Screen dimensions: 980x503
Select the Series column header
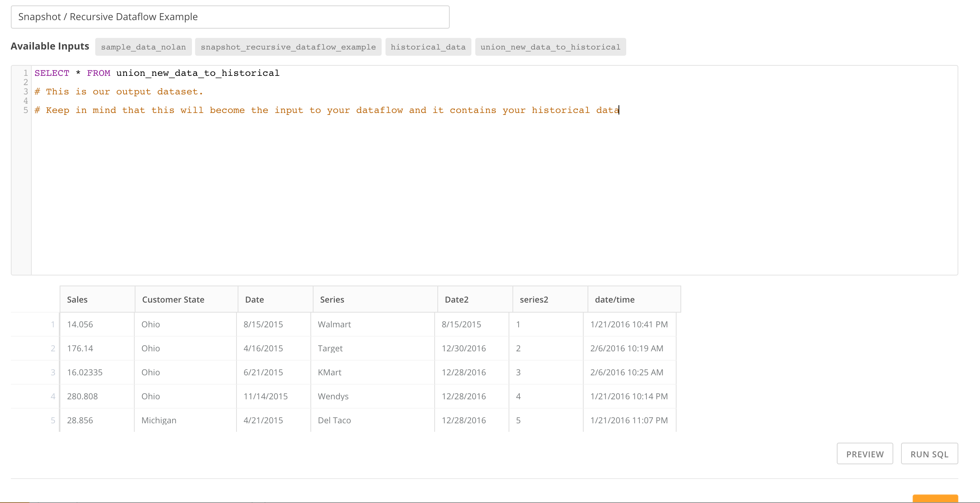(x=332, y=299)
